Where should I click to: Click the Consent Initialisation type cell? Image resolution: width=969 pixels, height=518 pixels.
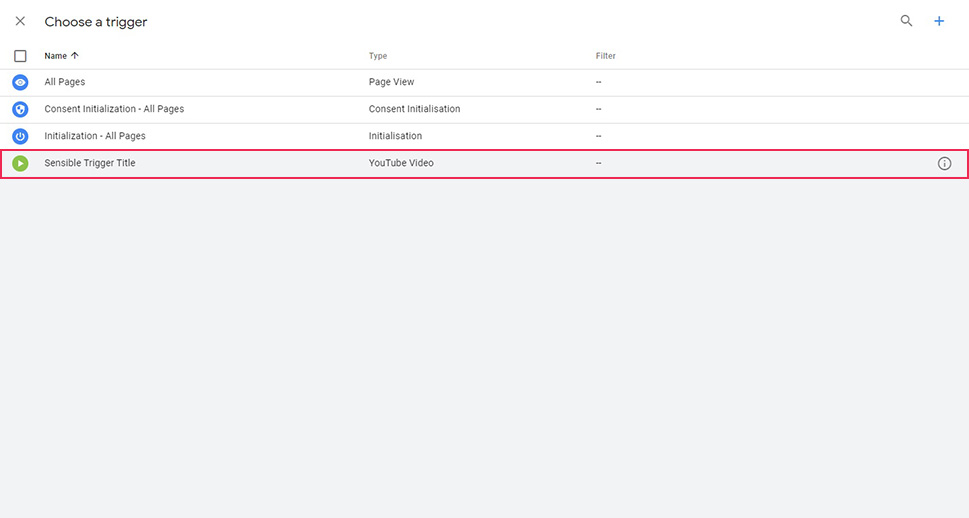coord(414,109)
